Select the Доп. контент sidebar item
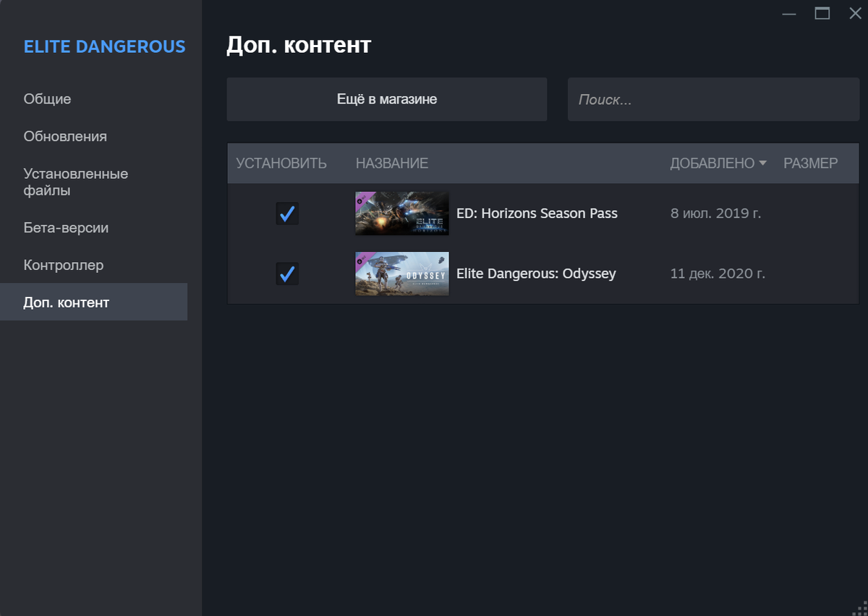 click(x=94, y=302)
